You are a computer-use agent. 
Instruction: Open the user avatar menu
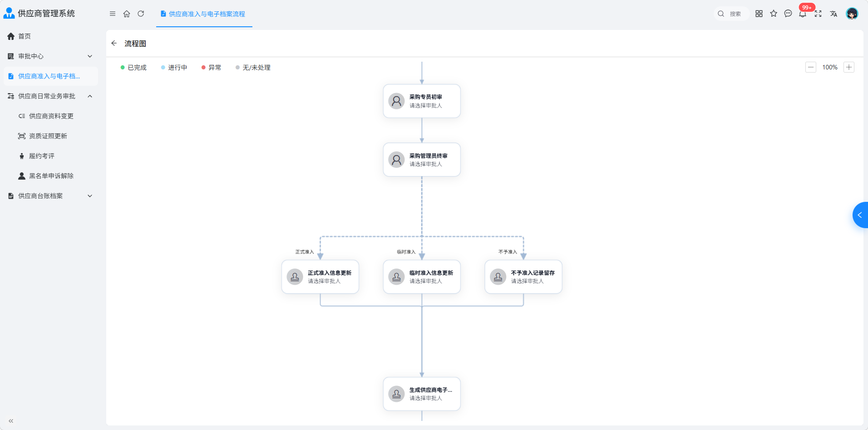[x=852, y=14]
